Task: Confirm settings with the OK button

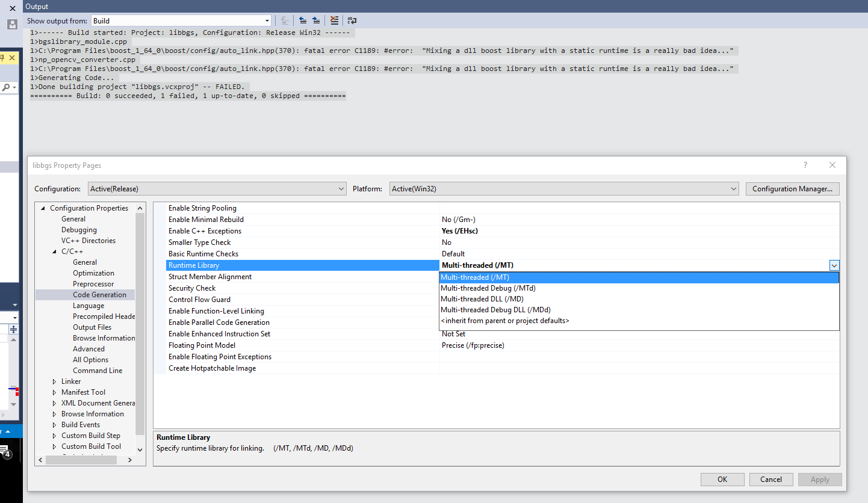Action: click(722, 479)
